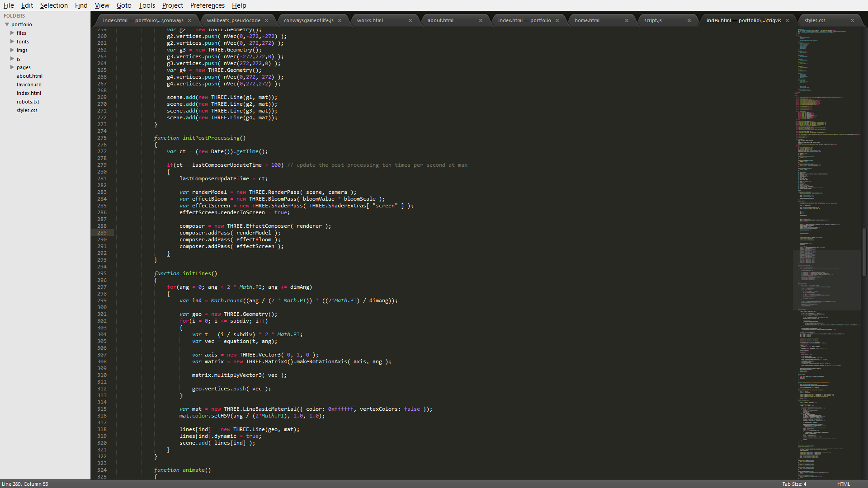Click the FOLDERS sidebar heading
The height and width of the screenshot is (488, 868).
point(14,16)
